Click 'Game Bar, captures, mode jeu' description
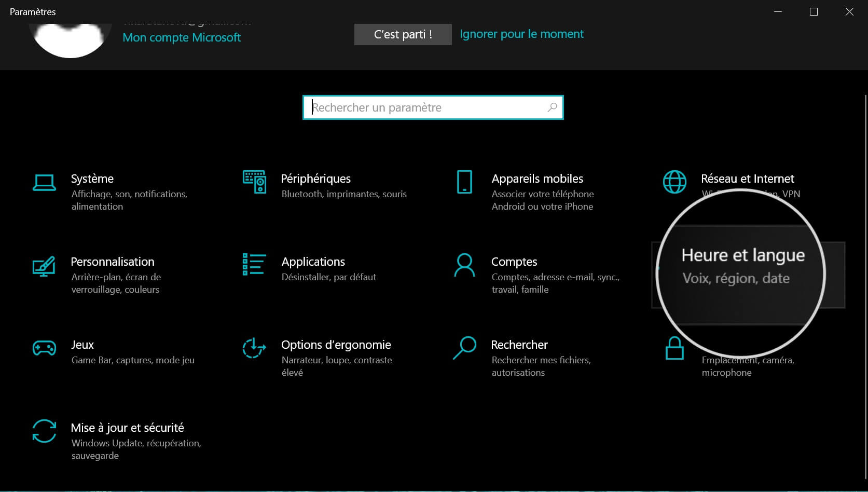Viewport: 868px width, 492px height. pyautogui.click(x=133, y=360)
